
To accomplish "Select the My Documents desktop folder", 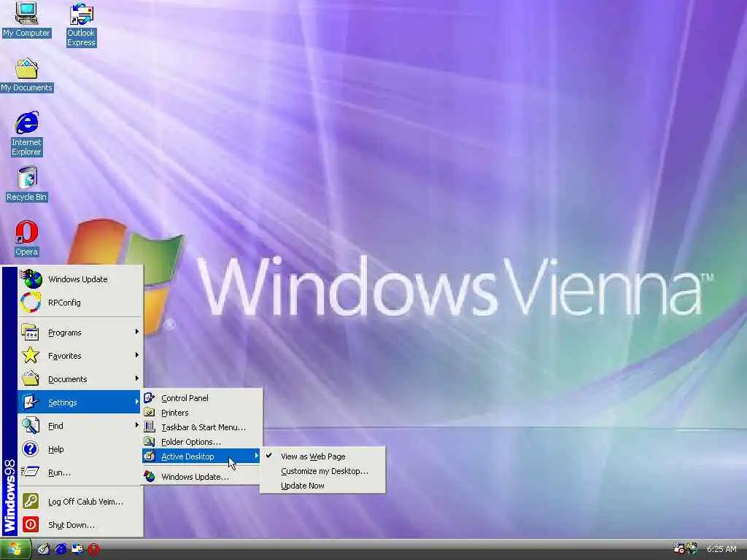I will [x=27, y=75].
